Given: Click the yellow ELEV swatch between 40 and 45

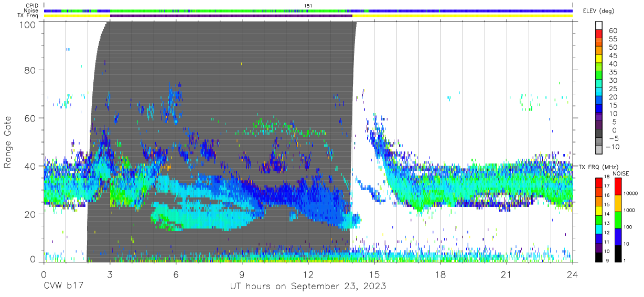Looking at the screenshot, I should coord(599,60).
